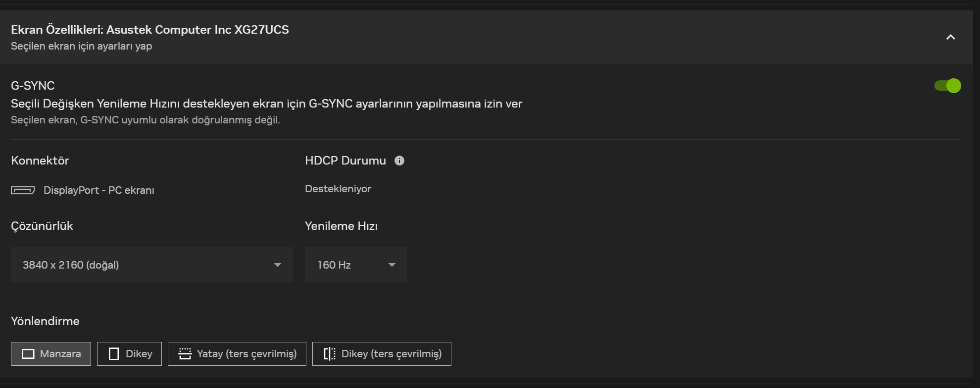Click the G-SYNC heading label
The image size is (980, 388).
[33, 86]
